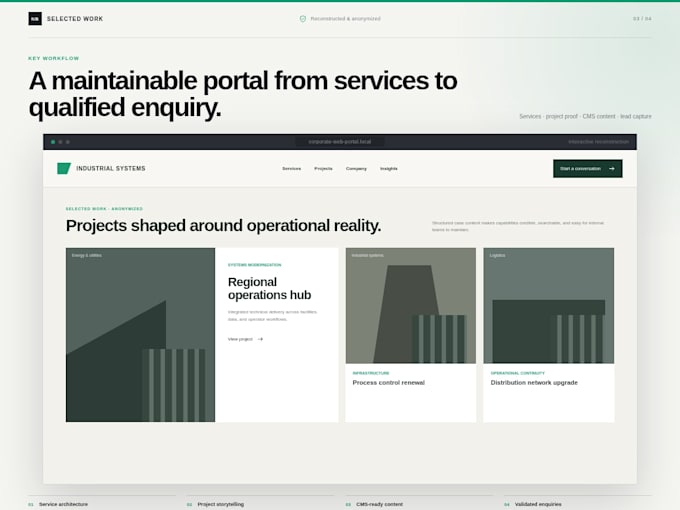Open the Company nav item

[356, 169]
